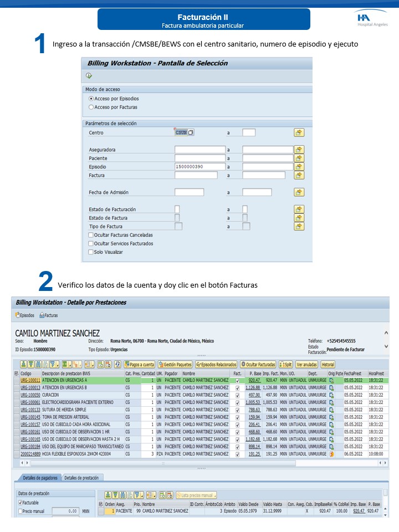
Task: Click the Pagos a cuenta button
Action: [x=139, y=365]
